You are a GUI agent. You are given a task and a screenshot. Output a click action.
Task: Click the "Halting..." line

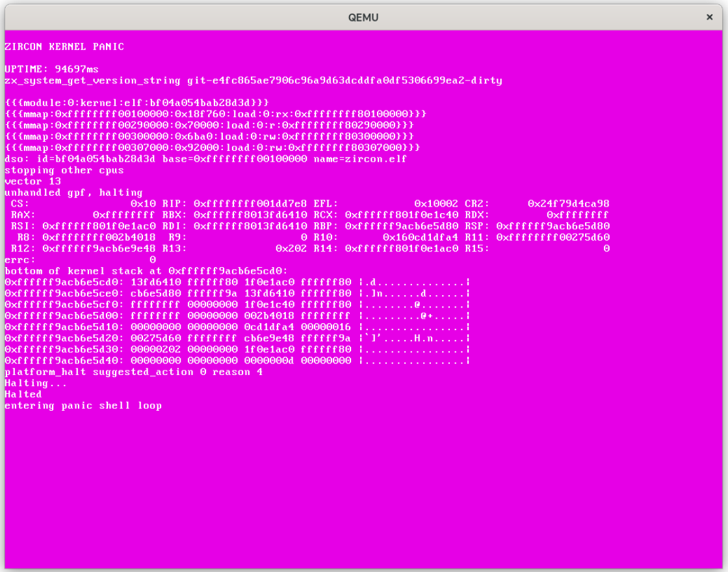(x=36, y=383)
